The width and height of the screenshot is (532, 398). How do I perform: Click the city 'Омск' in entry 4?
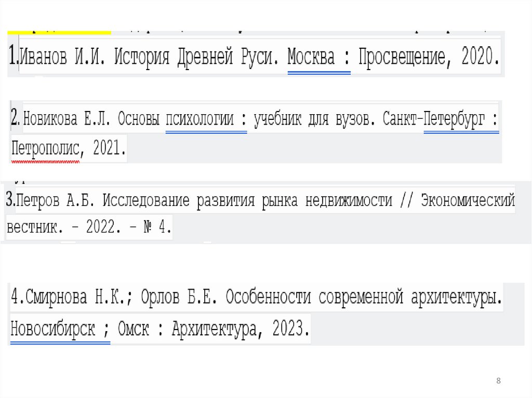134,329
